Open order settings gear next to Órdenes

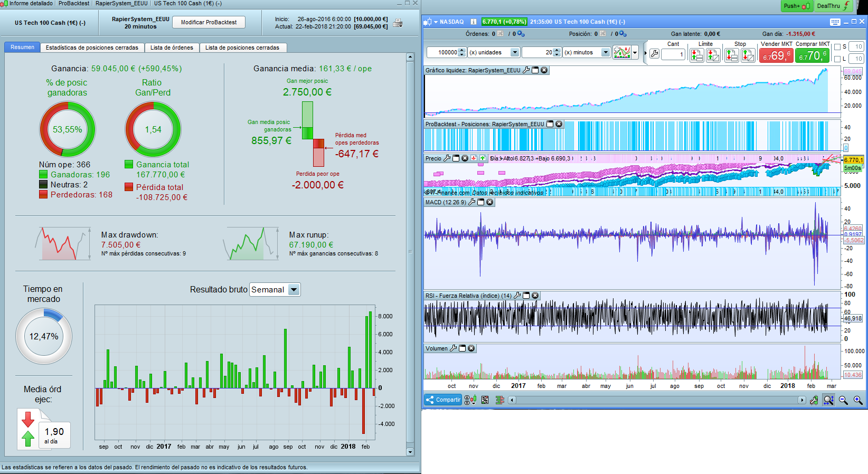click(521, 34)
